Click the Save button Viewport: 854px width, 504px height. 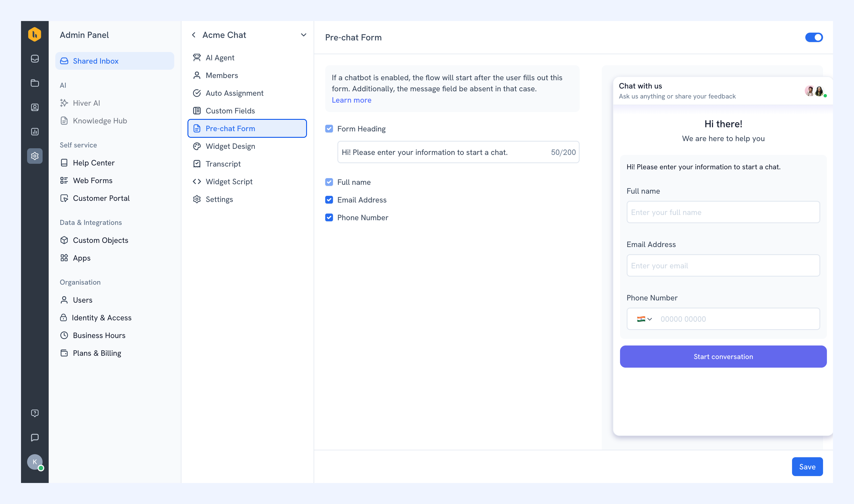[x=807, y=467]
